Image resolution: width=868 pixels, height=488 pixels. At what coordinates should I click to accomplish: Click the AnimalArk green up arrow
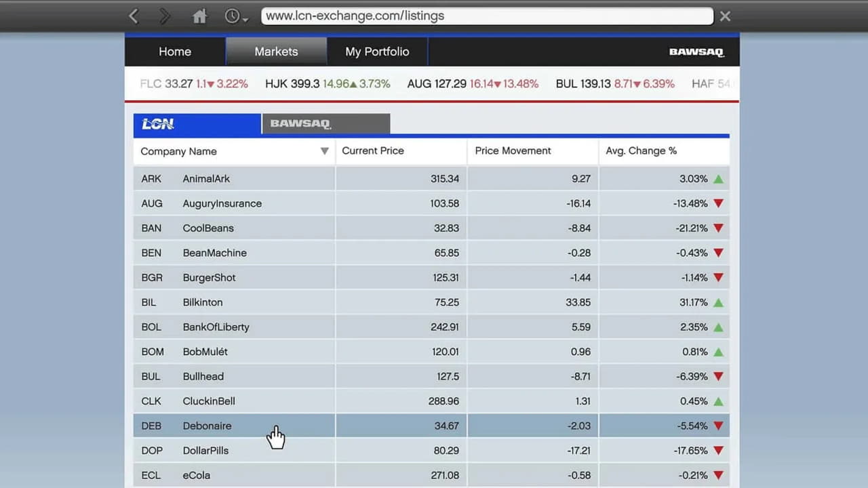(718, 179)
